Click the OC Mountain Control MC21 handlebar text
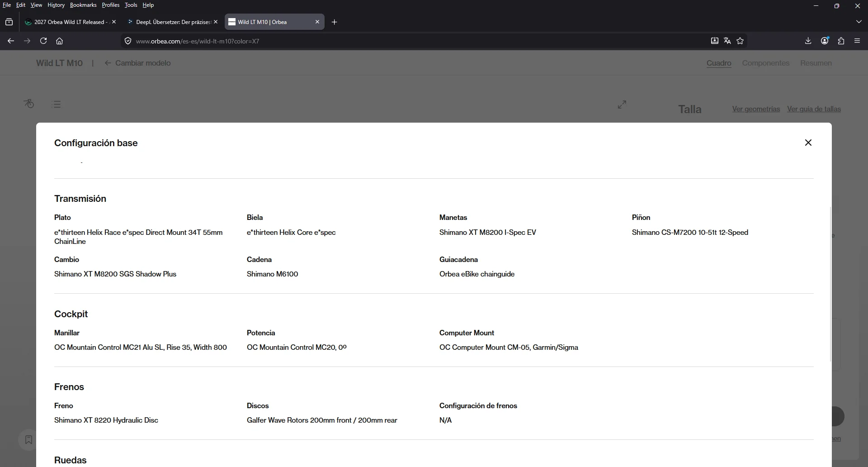This screenshot has height=467, width=868. pos(141,348)
